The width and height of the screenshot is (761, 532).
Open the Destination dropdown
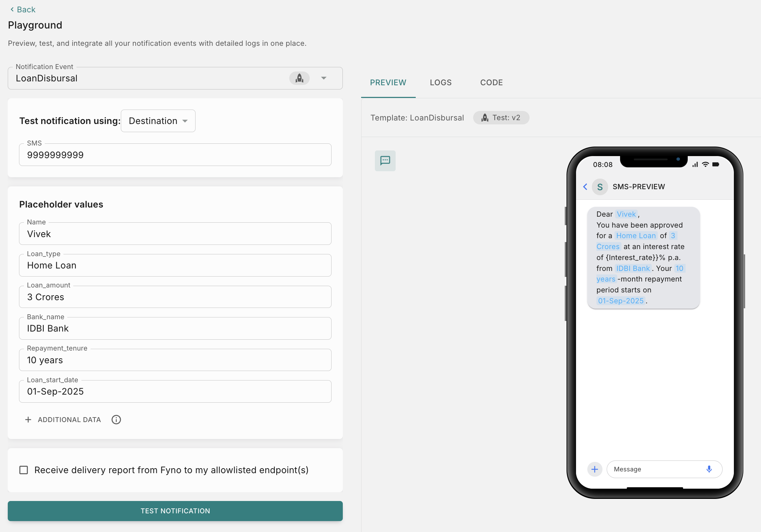pos(158,121)
